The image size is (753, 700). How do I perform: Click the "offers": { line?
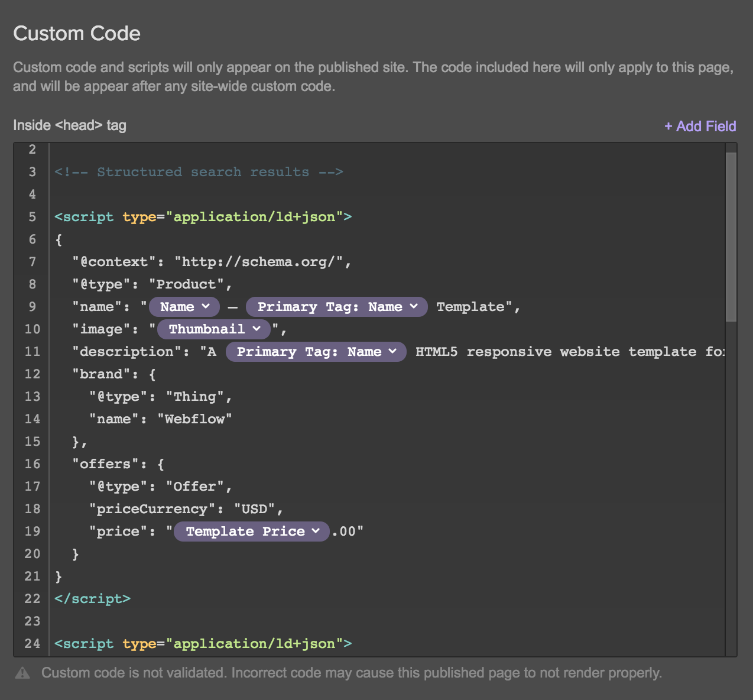click(118, 464)
